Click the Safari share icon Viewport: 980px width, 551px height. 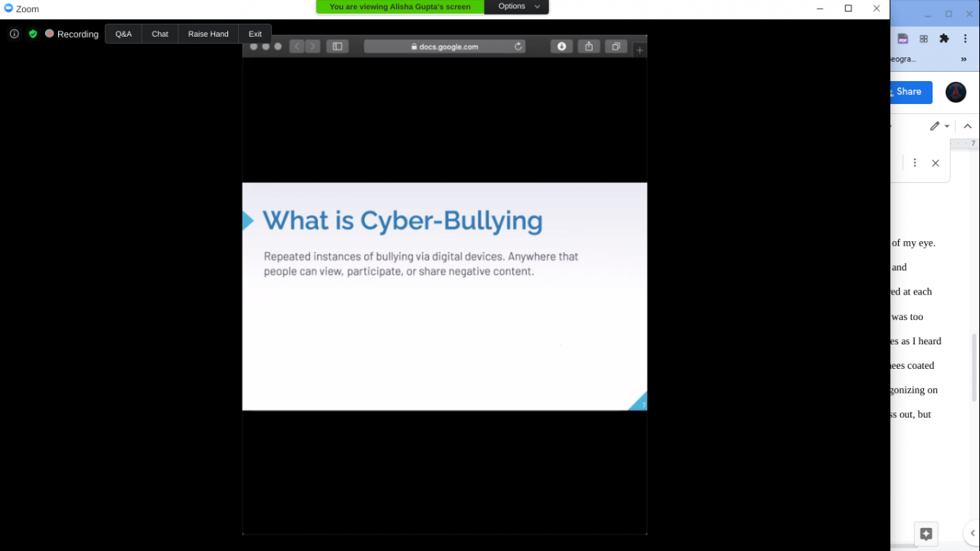coord(589,47)
